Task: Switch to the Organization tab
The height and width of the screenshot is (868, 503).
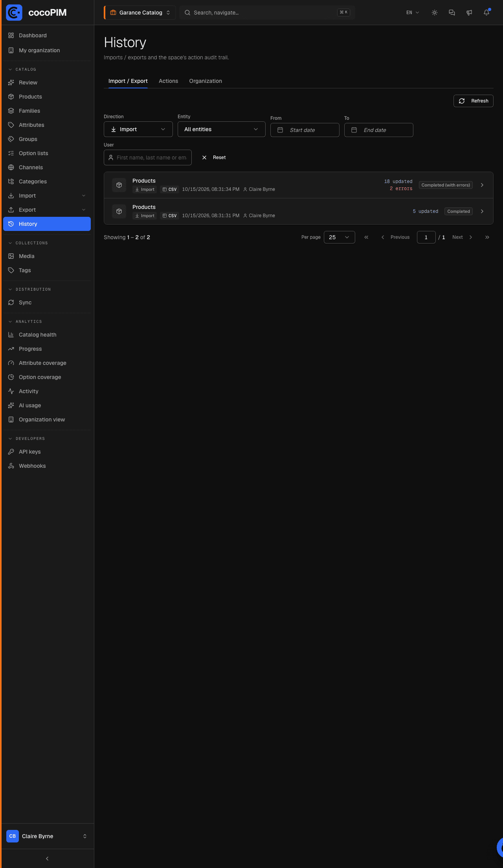Action: (206, 81)
